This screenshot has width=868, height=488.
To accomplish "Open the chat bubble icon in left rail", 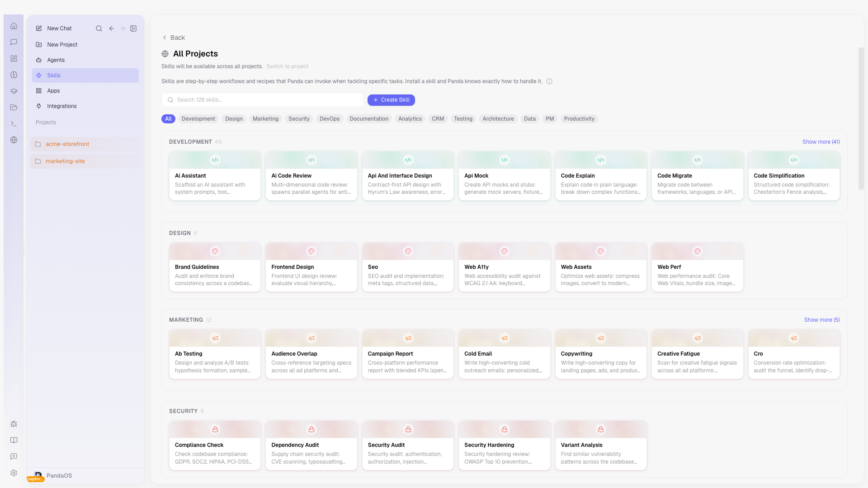I will [x=14, y=42].
